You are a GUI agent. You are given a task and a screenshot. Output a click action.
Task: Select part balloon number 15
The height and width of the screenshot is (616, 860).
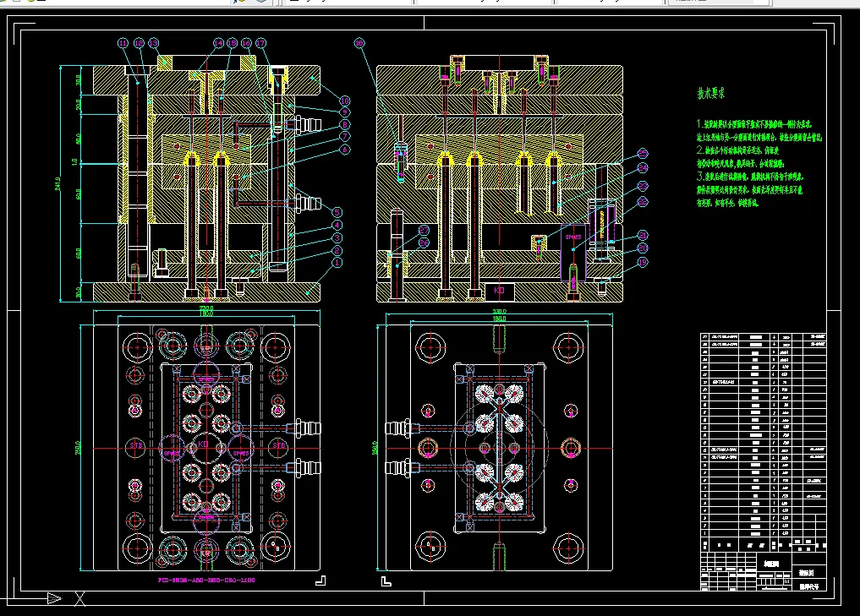[x=232, y=43]
